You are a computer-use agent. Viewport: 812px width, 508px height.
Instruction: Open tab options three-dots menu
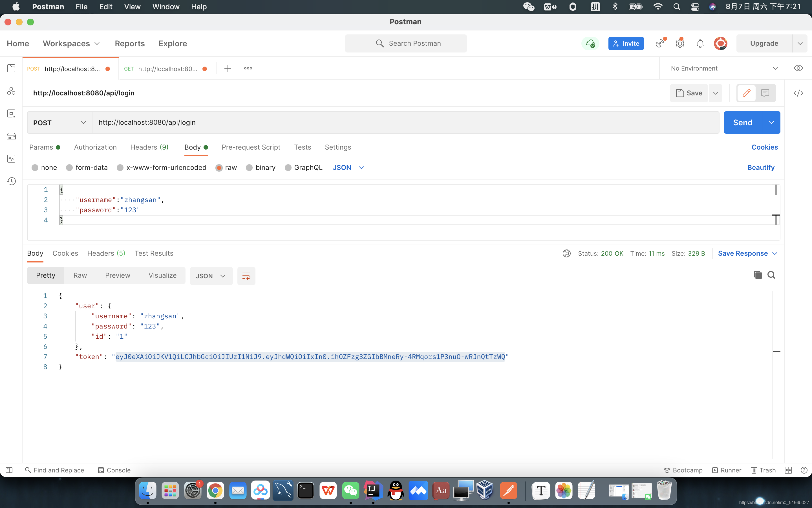tap(248, 68)
